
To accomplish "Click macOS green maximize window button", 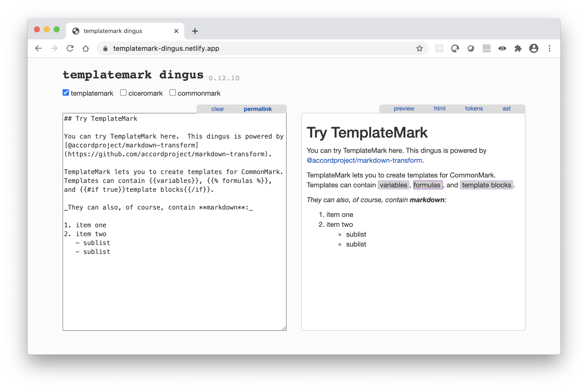I will click(57, 29).
